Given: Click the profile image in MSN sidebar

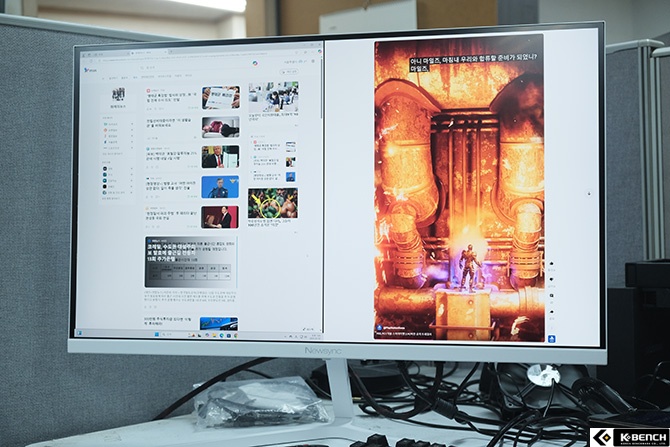Looking at the screenshot, I should click(x=119, y=94).
